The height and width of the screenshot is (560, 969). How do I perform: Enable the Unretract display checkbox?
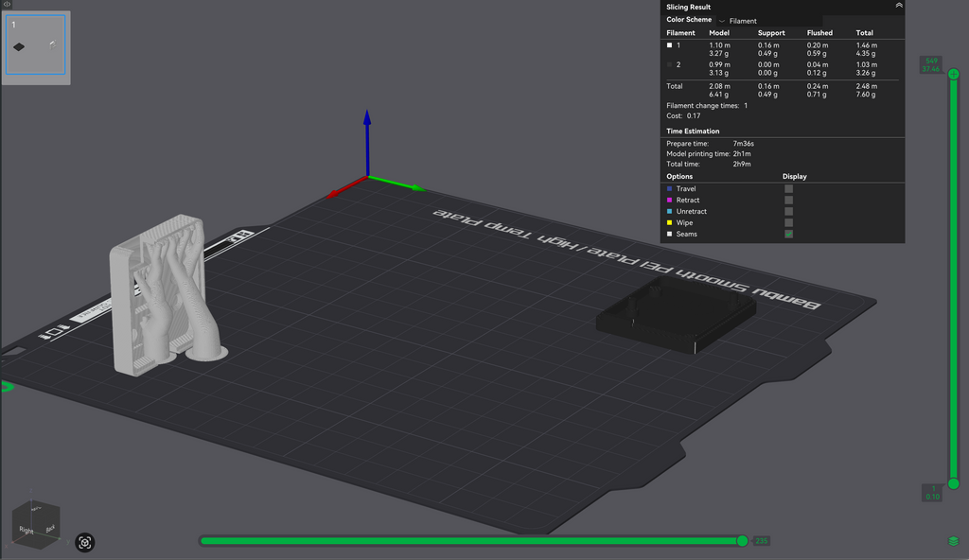[788, 211]
